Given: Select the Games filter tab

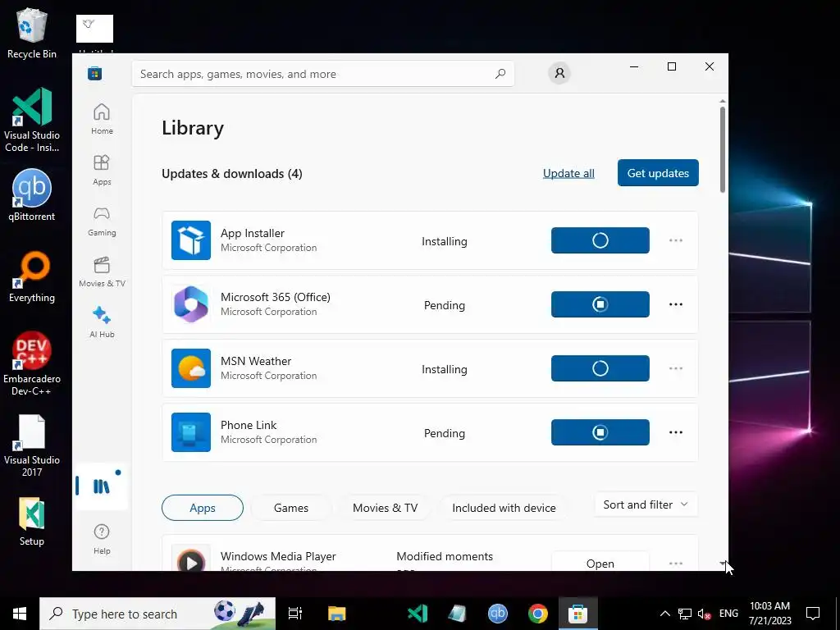Looking at the screenshot, I should point(291,508).
